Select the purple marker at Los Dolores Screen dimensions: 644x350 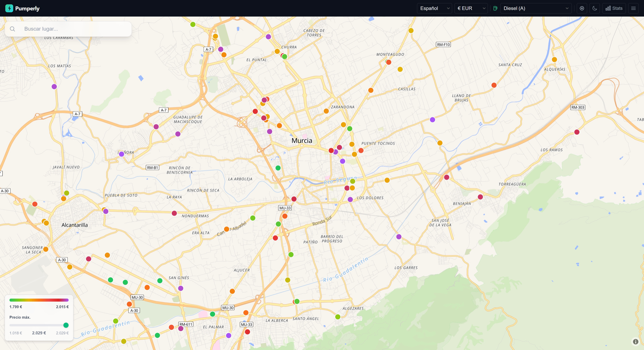(350, 199)
